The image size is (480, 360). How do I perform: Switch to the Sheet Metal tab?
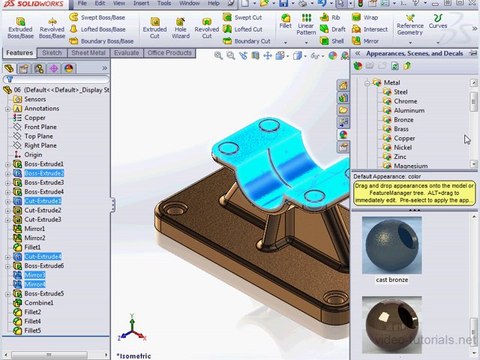click(88, 53)
